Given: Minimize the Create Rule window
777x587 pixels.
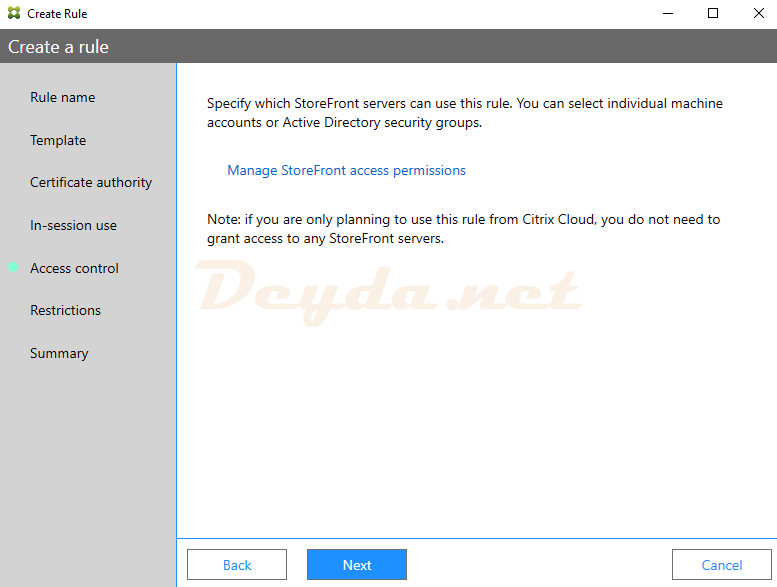Looking at the screenshot, I should click(667, 14).
